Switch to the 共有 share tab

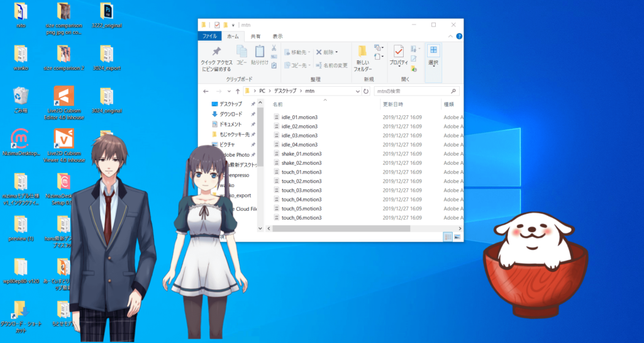coord(255,36)
